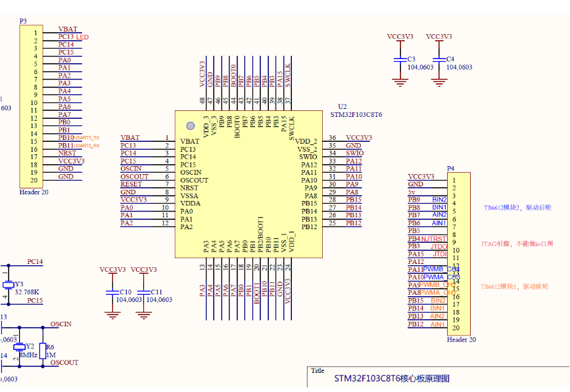Click the ground symbol below capacitor C10
570x392 pixels.
click(112, 315)
